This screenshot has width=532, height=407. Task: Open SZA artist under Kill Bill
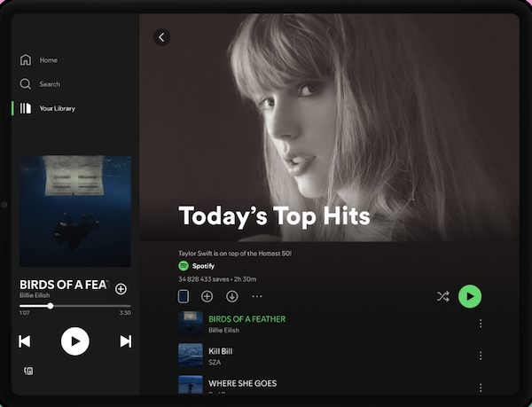[215, 363]
